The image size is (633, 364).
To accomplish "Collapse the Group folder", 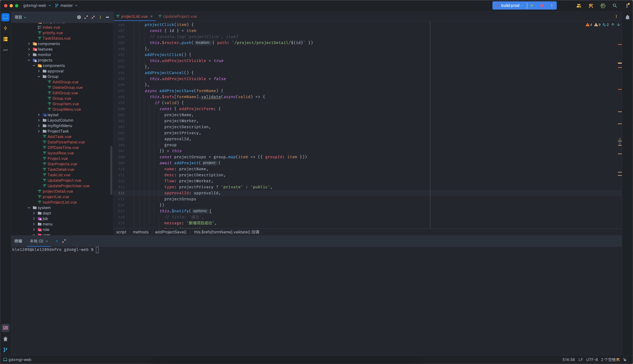I will pos(39,77).
